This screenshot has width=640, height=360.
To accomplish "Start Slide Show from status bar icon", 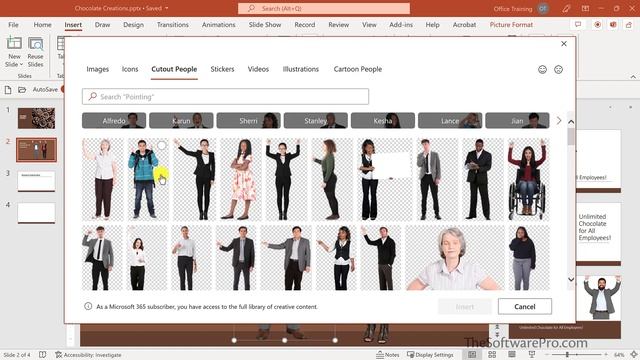I will pos(531,354).
